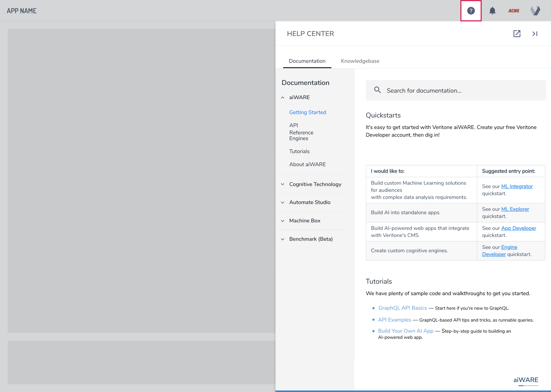551x392 pixels.
Task: Open the Veritone app switcher icon
Action: [535, 11]
